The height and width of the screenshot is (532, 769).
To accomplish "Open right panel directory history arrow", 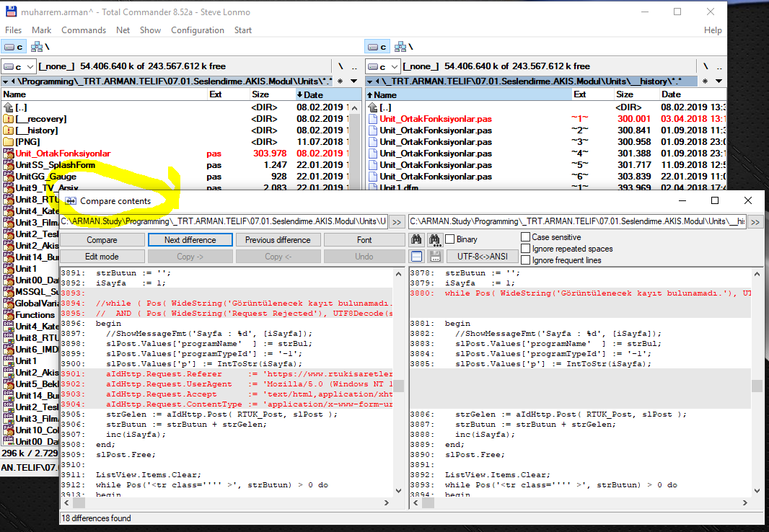I will [x=719, y=81].
